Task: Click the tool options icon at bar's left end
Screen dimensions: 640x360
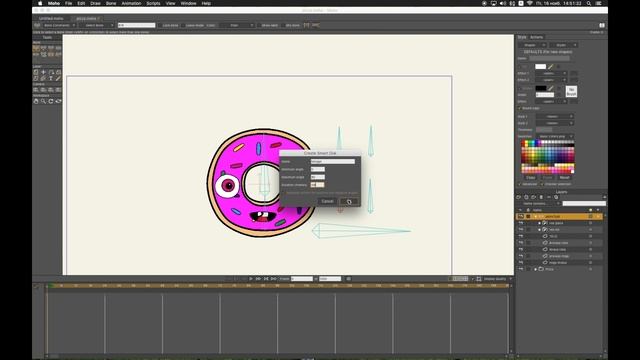Action: pyautogui.click(x=37, y=25)
